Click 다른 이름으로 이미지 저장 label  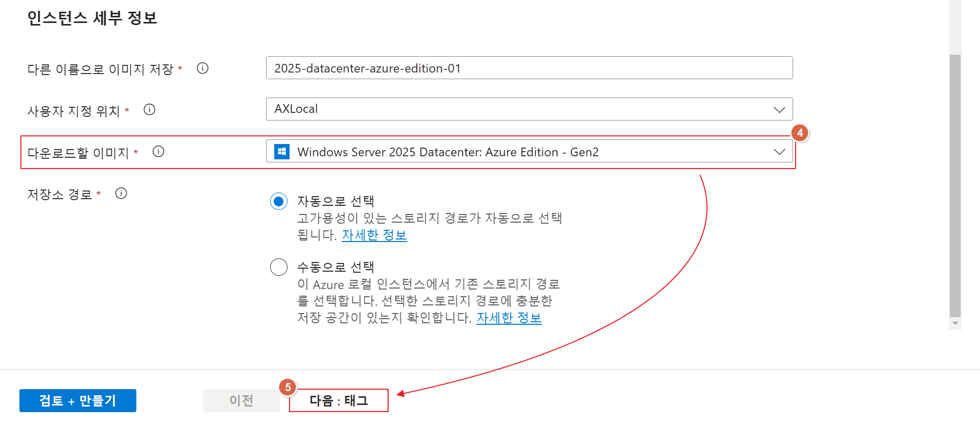(101, 69)
